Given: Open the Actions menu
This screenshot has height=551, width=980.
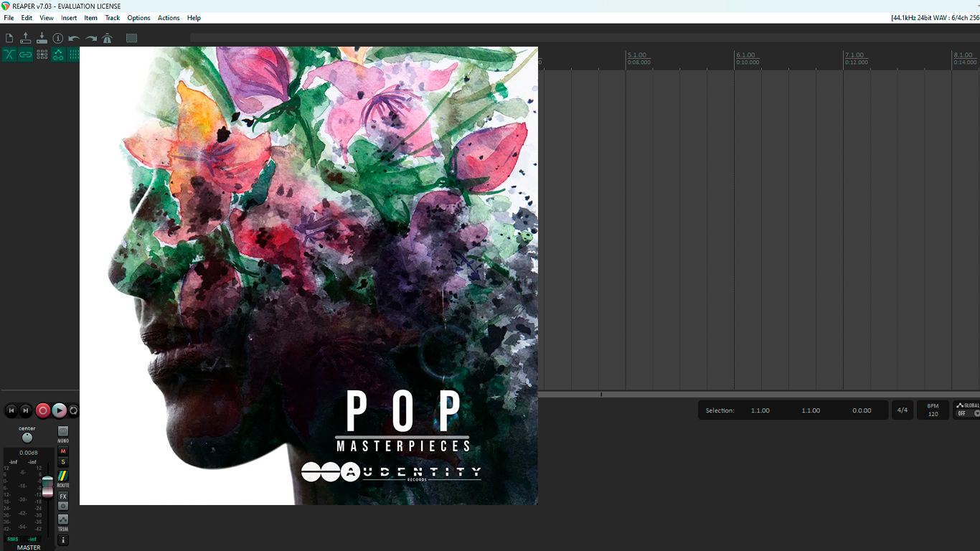Looking at the screenshot, I should [x=169, y=18].
